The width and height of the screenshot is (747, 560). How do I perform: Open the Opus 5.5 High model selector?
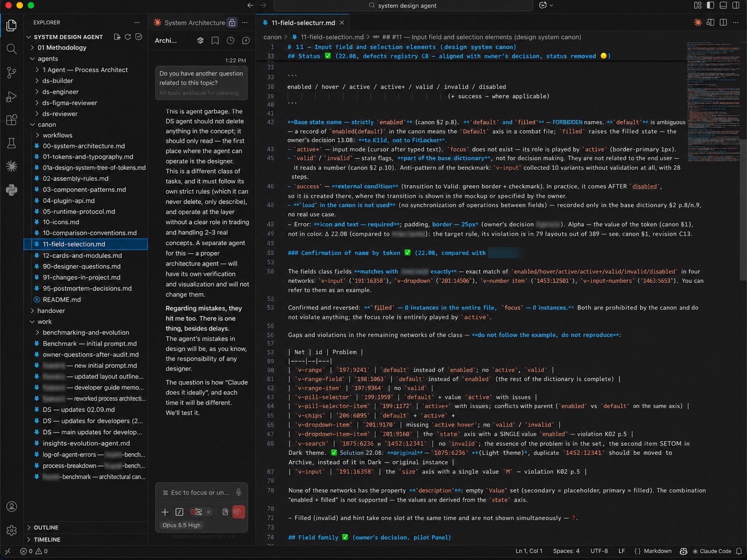(x=182, y=525)
